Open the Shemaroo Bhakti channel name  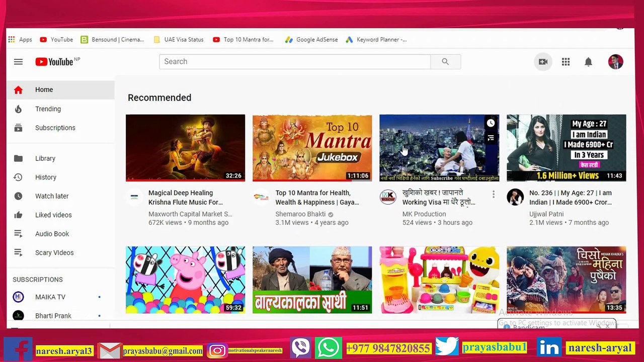pyautogui.click(x=300, y=214)
